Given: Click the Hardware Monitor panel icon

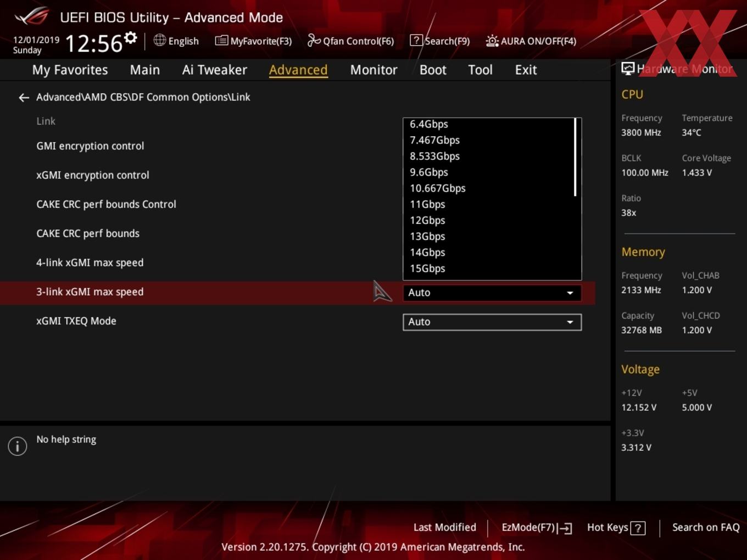Looking at the screenshot, I should [x=628, y=69].
